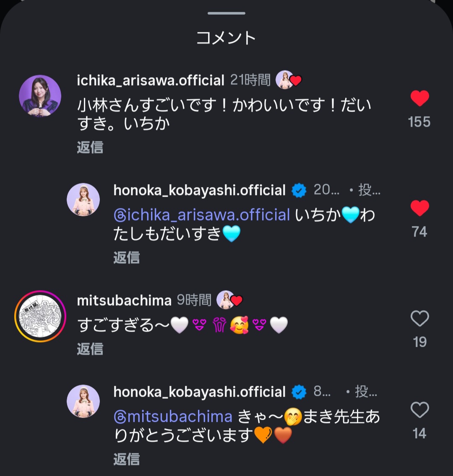Image resolution: width=453 pixels, height=476 pixels.
Task: Reply to ichika_arisawa.official's comment
Action: tap(90, 148)
